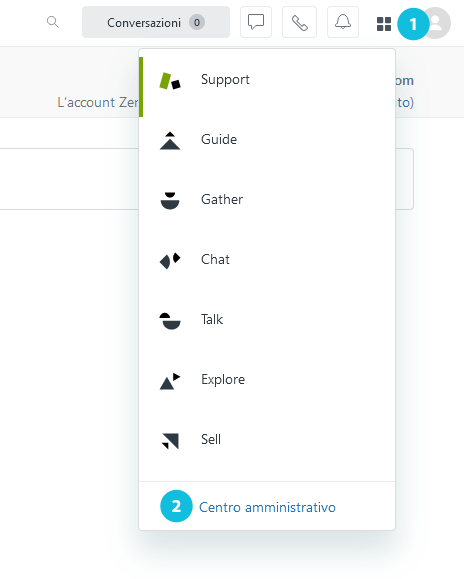The image size is (464, 579).
Task: Click the Explore product icon
Action: (x=170, y=381)
